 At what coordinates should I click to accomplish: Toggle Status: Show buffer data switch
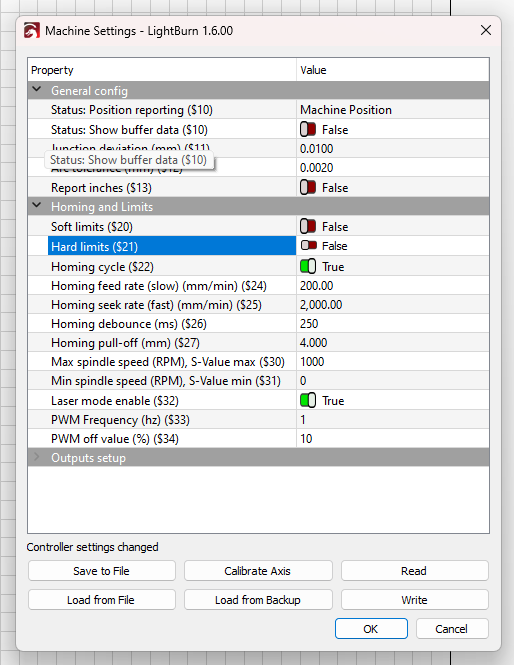point(308,129)
